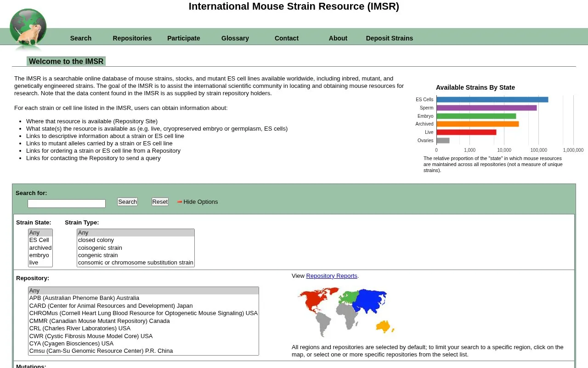Select blue Asia region on world map
This screenshot has width=588, height=368.
click(x=371, y=301)
